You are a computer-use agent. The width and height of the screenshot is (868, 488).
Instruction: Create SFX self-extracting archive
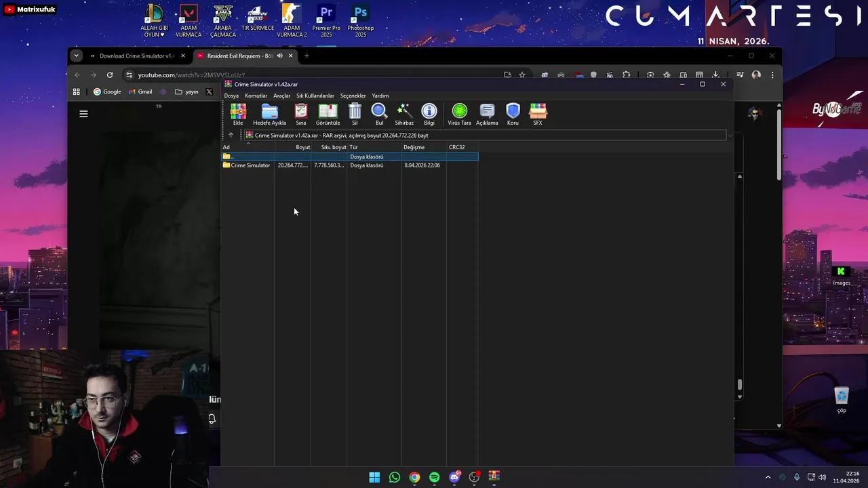pyautogui.click(x=538, y=114)
